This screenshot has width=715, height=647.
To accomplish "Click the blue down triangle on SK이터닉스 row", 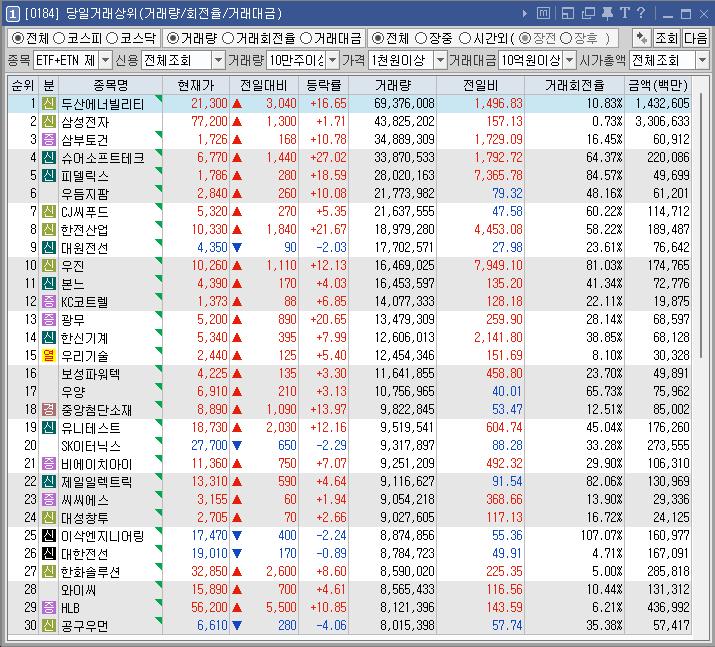I will coord(237,445).
